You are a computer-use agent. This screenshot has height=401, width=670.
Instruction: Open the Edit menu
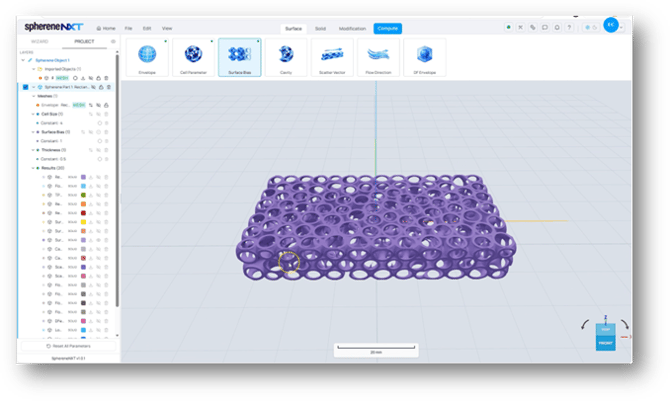pyautogui.click(x=147, y=28)
